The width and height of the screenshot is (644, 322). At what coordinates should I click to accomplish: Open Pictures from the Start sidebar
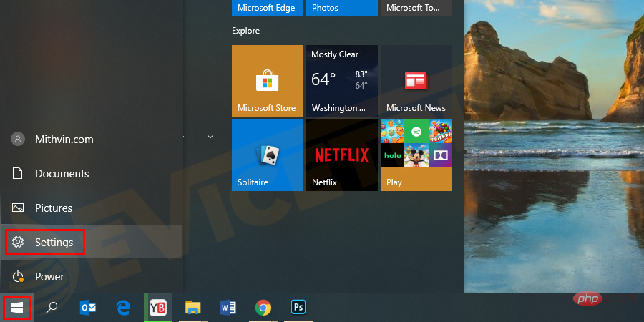(54, 208)
